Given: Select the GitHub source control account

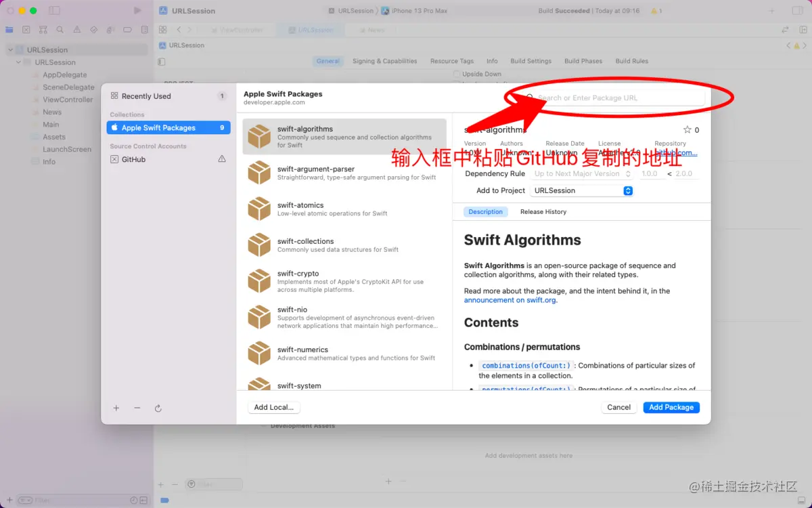Looking at the screenshot, I should coord(168,159).
